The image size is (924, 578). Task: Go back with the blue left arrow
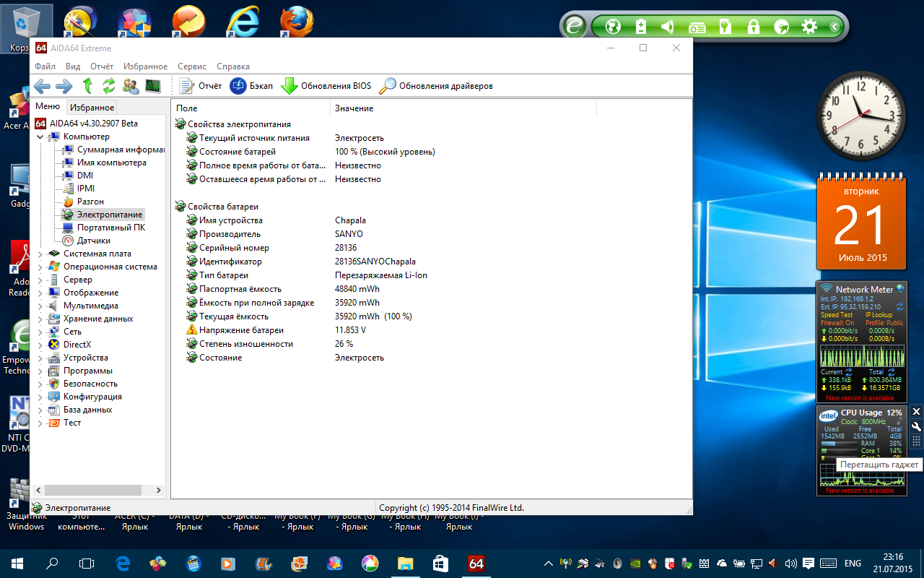[42, 86]
